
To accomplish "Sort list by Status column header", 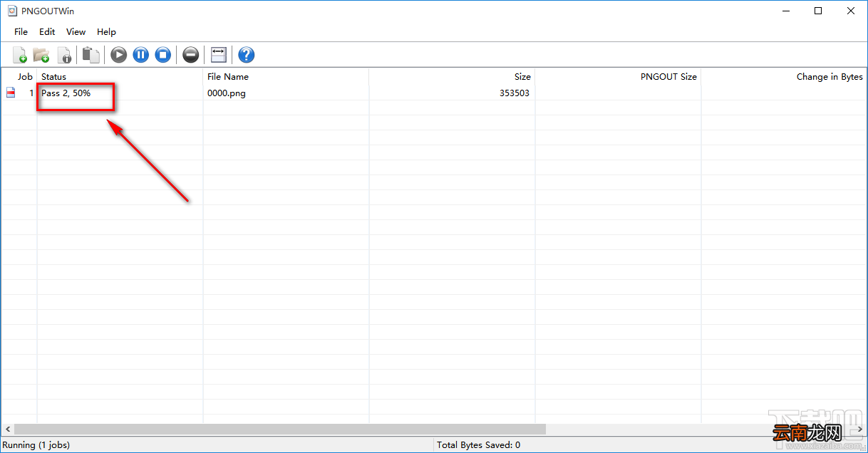I will pos(120,76).
